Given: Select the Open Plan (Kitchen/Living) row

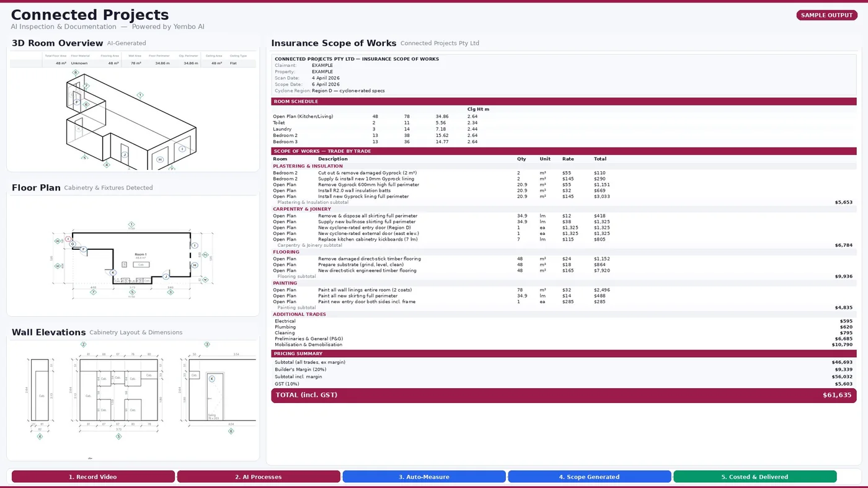Looking at the screenshot, I should click(564, 117).
